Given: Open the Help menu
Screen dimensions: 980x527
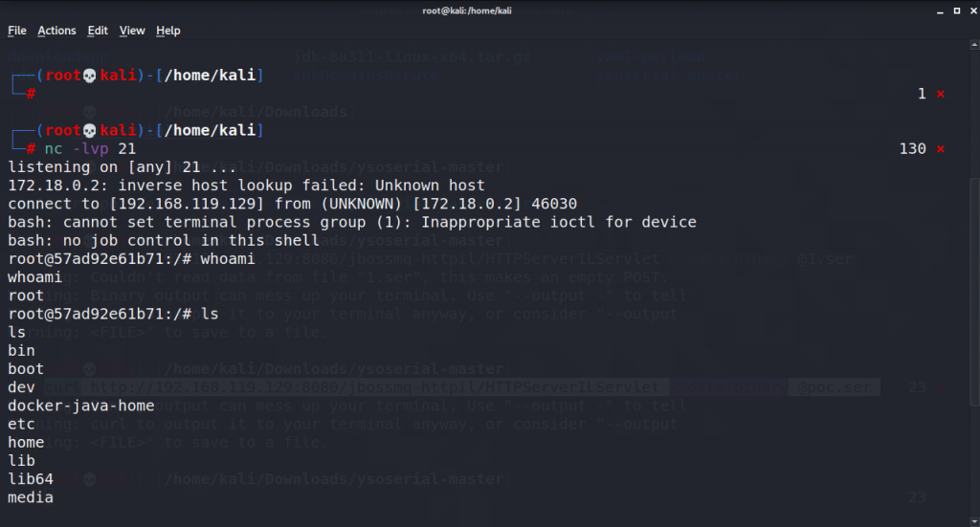Looking at the screenshot, I should tap(168, 31).
